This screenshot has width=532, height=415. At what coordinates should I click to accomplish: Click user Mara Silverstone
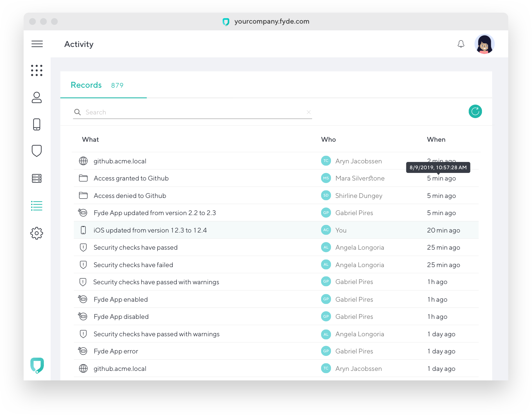[x=360, y=178]
